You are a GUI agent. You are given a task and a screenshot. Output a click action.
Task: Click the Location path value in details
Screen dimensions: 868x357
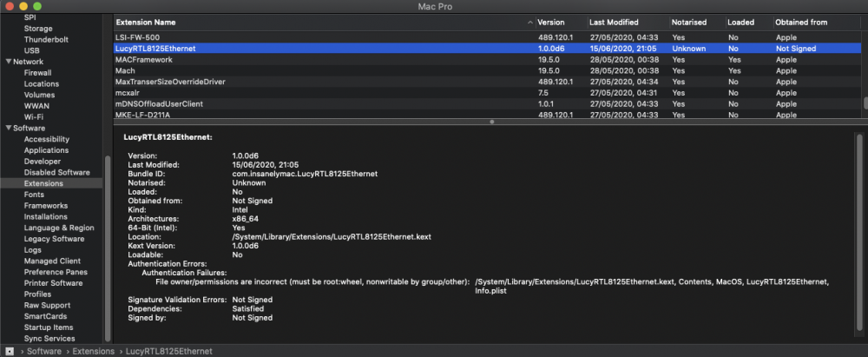point(332,237)
